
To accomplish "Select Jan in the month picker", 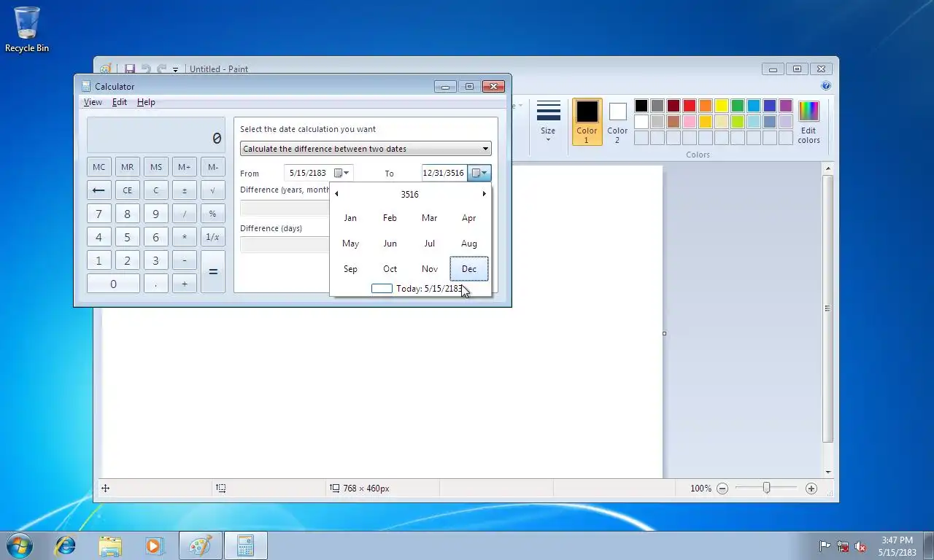I will [350, 218].
